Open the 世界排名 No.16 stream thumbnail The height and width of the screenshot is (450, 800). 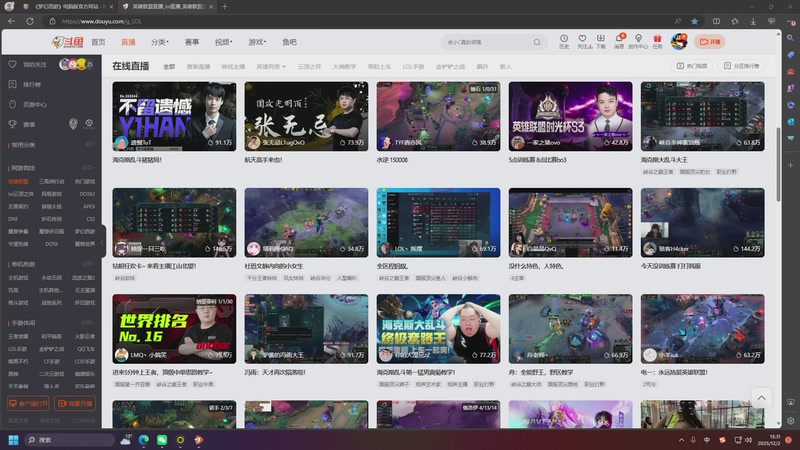pos(174,329)
